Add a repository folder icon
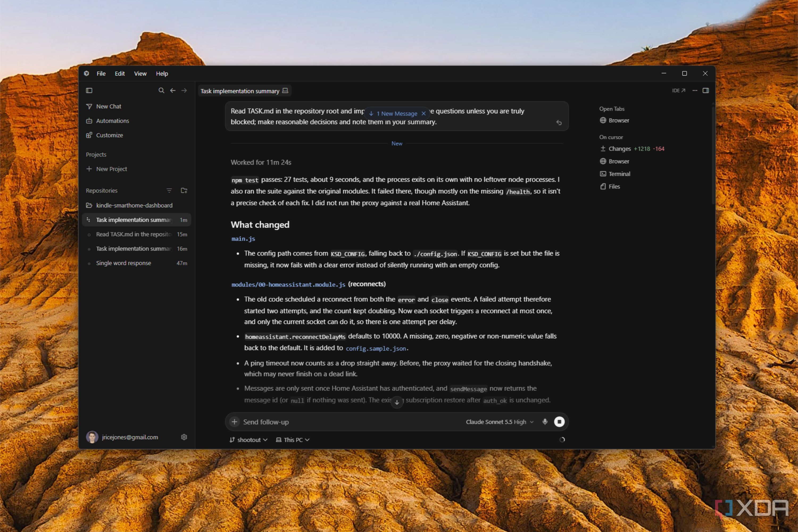798x532 pixels. point(184,191)
